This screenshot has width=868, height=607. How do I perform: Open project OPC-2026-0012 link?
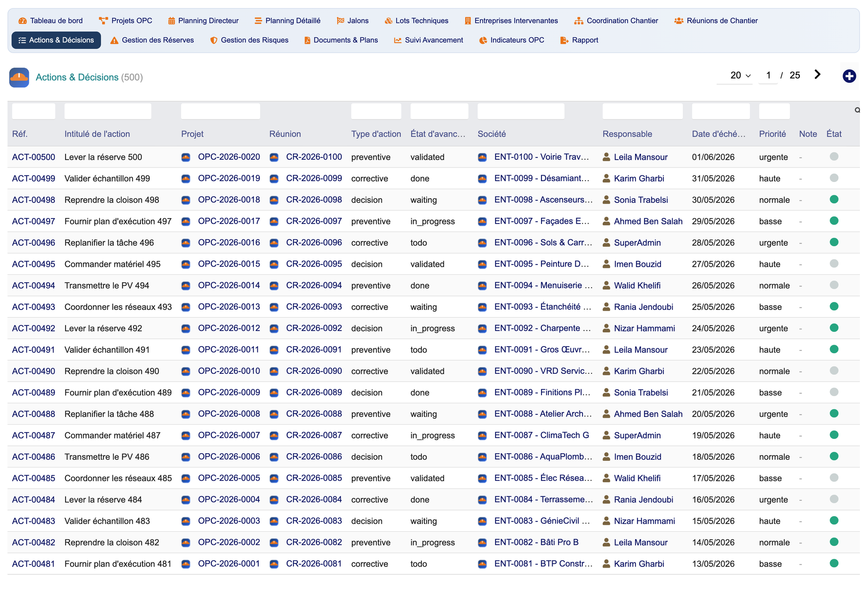click(229, 328)
